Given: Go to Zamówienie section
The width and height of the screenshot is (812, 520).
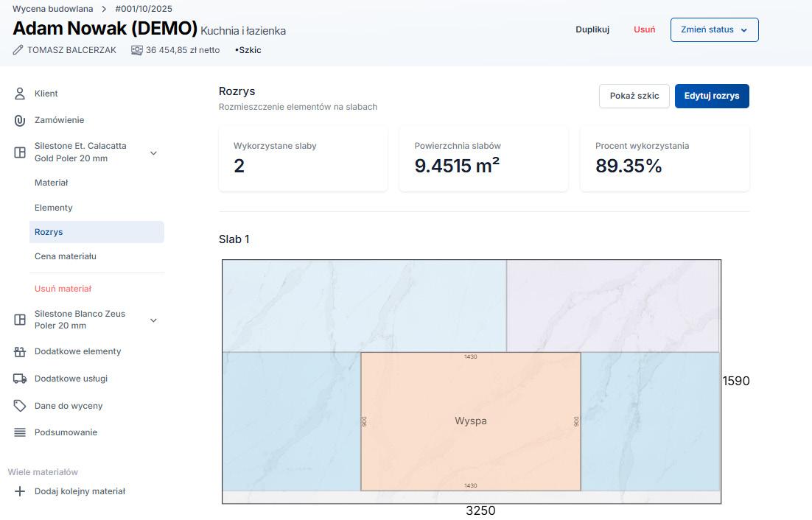Looking at the screenshot, I should 59,120.
